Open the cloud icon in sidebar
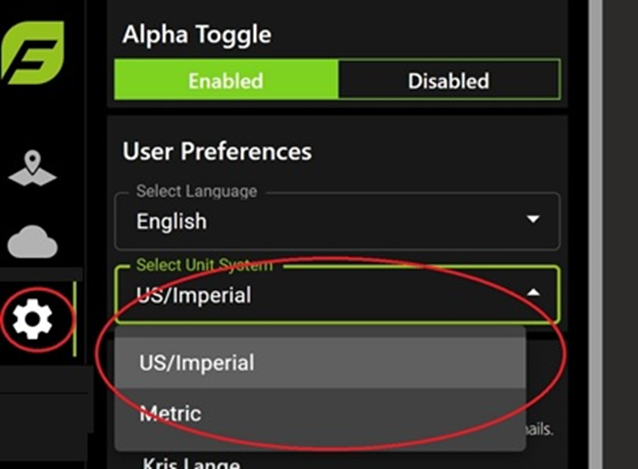This screenshot has height=469, width=638. click(33, 242)
